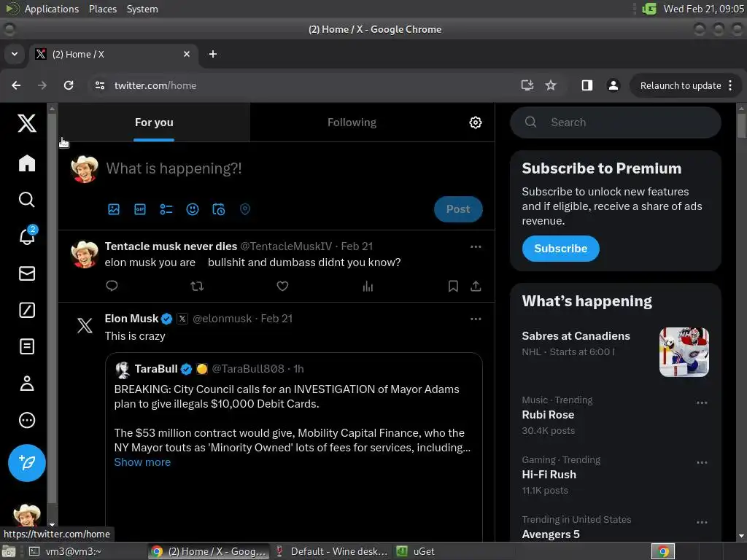
Task: Add a poll to the post
Action: [x=166, y=209]
